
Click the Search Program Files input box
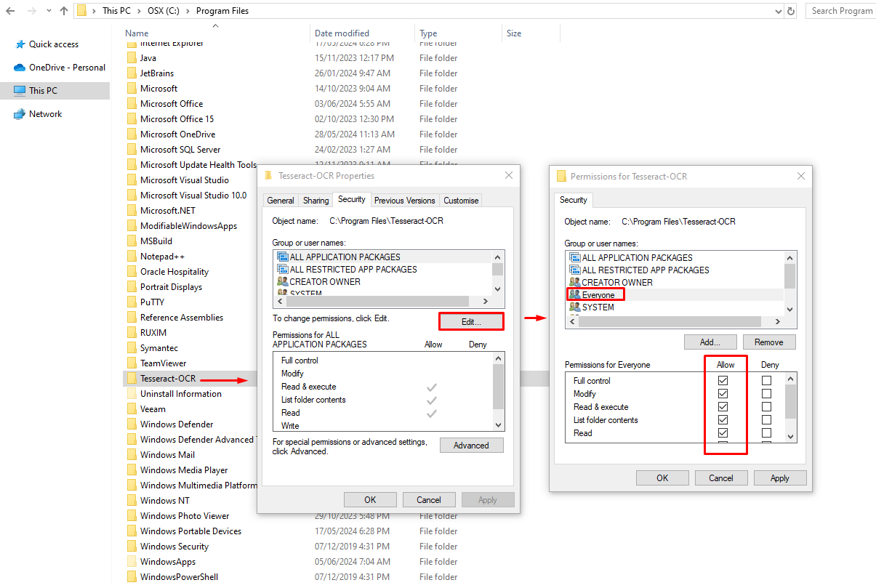coord(841,11)
